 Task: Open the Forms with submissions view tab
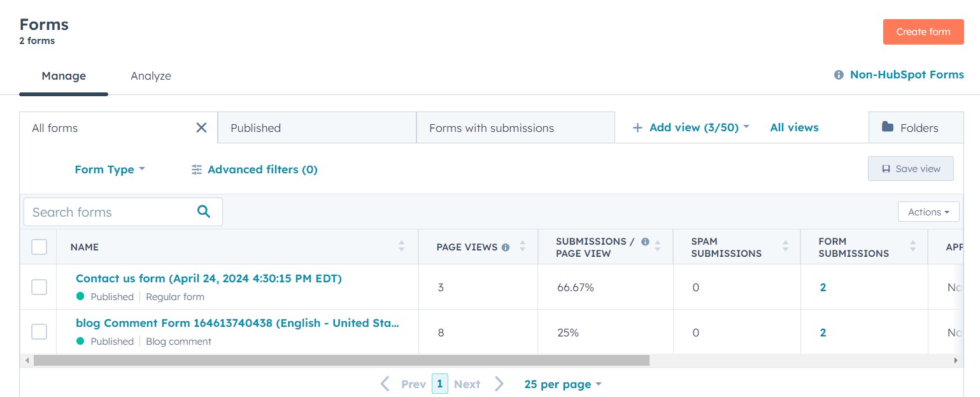(x=491, y=127)
